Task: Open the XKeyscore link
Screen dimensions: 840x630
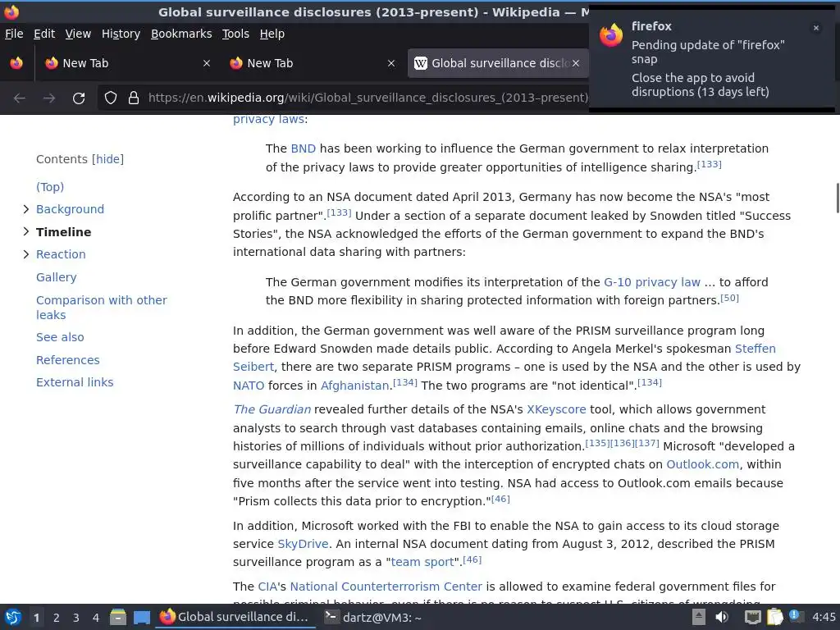Action: [x=556, y=409]
